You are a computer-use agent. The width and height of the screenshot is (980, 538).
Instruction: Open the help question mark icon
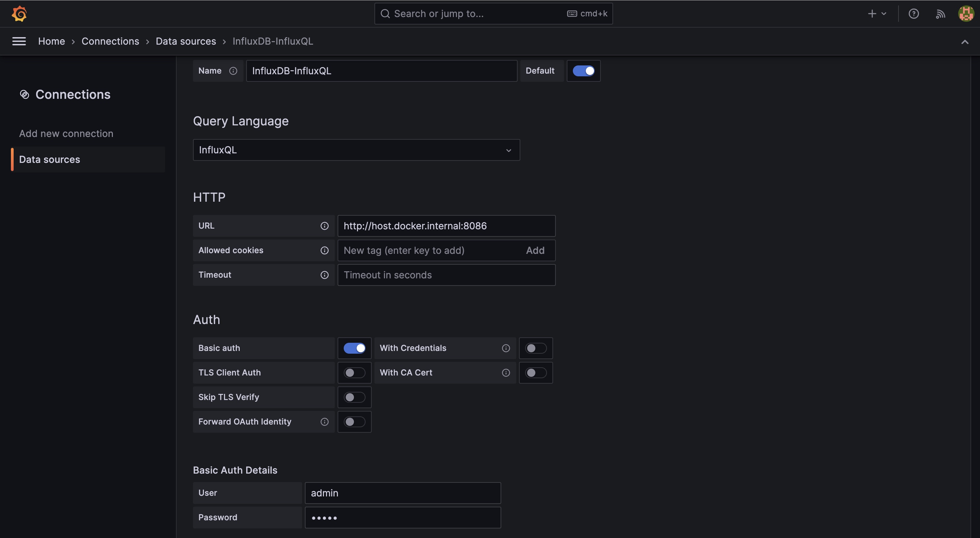click(x=914, y=14)
